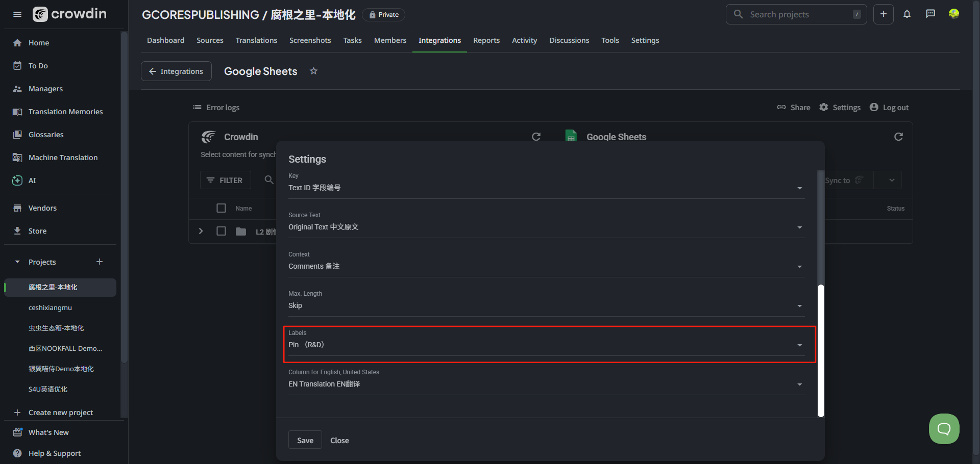Open the hamburger menu icon
Image resolution: width=980 pixels, height=464 pixels.
pyautogui.click(x=17, y=14)
